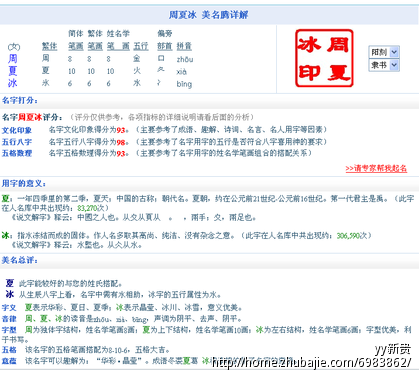The height and width of the screenshot is (370, 419).
Task: Click the blue character 夏 in the table
Action: [x=13, y=71]
